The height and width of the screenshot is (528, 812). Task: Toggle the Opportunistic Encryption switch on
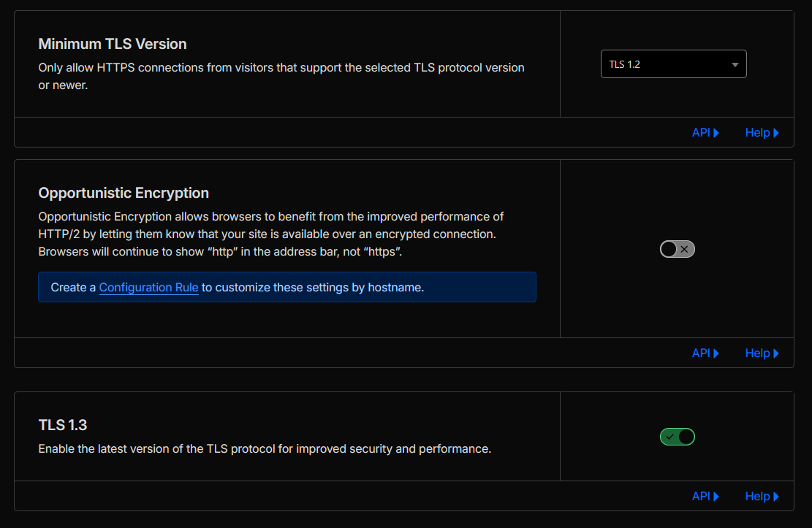[677, 249]
